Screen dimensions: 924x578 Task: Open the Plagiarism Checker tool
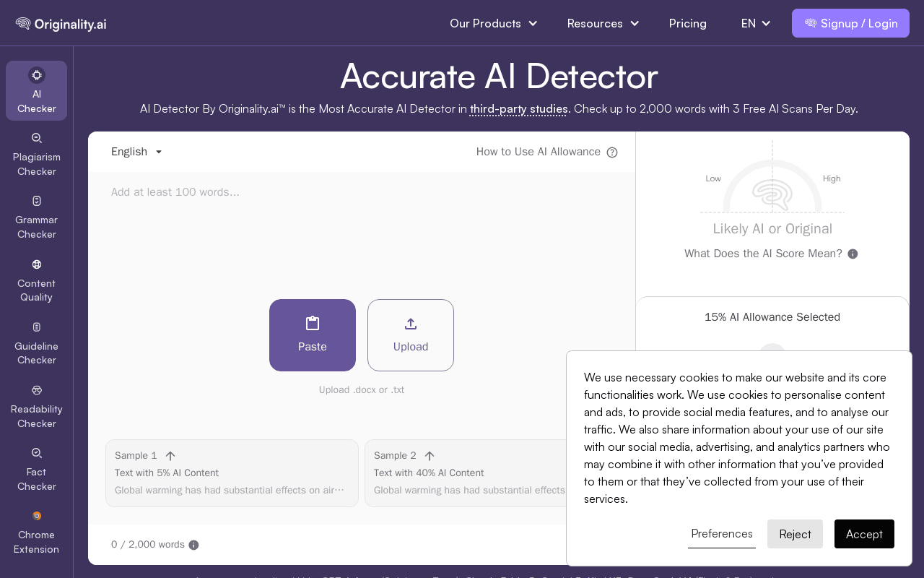pos(37,155)
